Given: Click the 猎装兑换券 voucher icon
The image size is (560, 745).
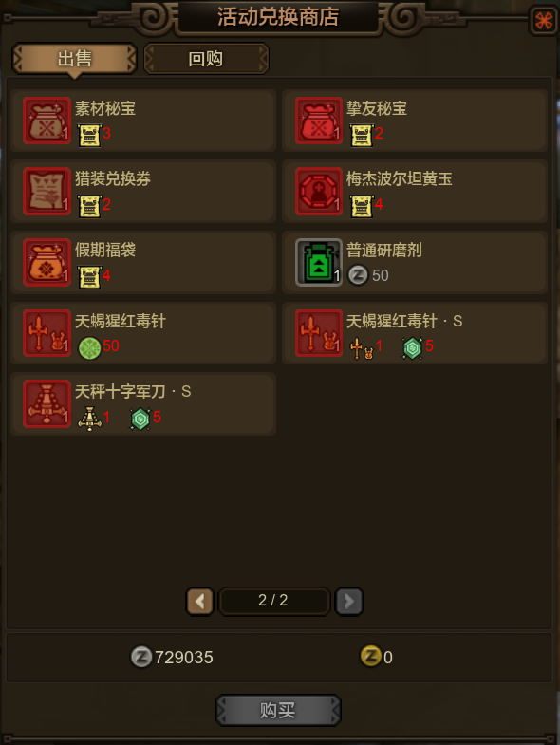Looking at the screenshot, I should point(47,191).
